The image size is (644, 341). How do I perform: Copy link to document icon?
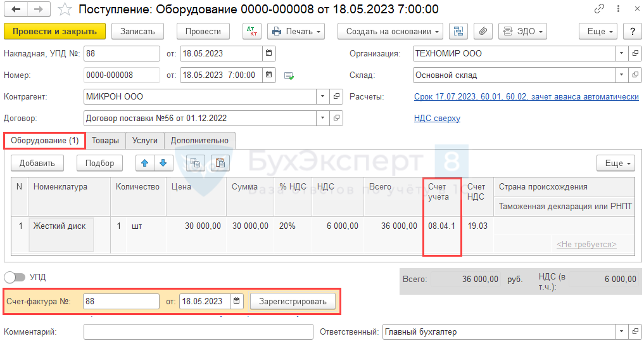[599, 10]
